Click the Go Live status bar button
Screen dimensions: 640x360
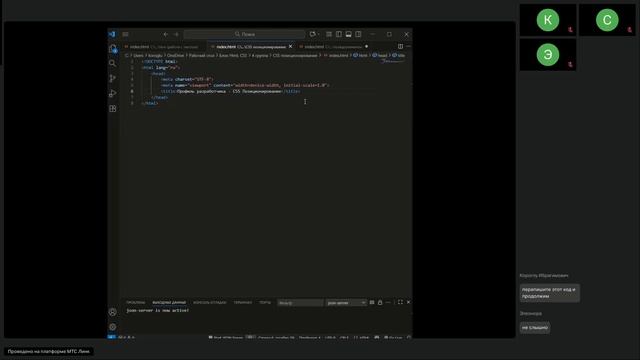click(393, 338)
